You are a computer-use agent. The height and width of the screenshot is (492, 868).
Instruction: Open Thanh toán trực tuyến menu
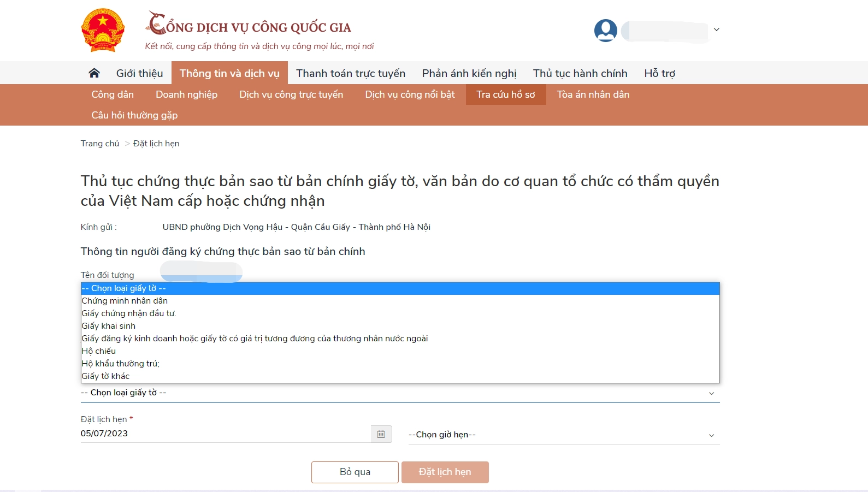pyautogui.click(x=351, y=73)
